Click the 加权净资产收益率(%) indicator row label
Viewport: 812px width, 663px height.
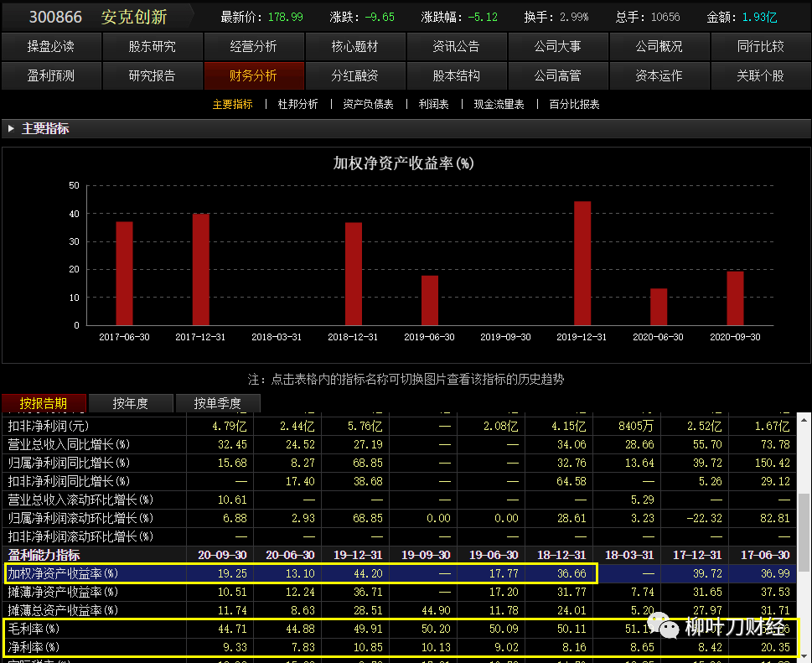click(x=63, y=573)
